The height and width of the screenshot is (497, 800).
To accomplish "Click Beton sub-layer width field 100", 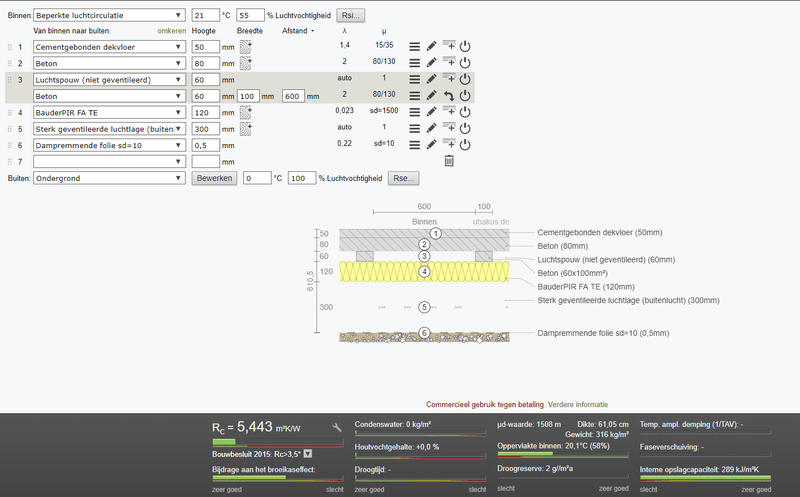I will tap(248, 96).
